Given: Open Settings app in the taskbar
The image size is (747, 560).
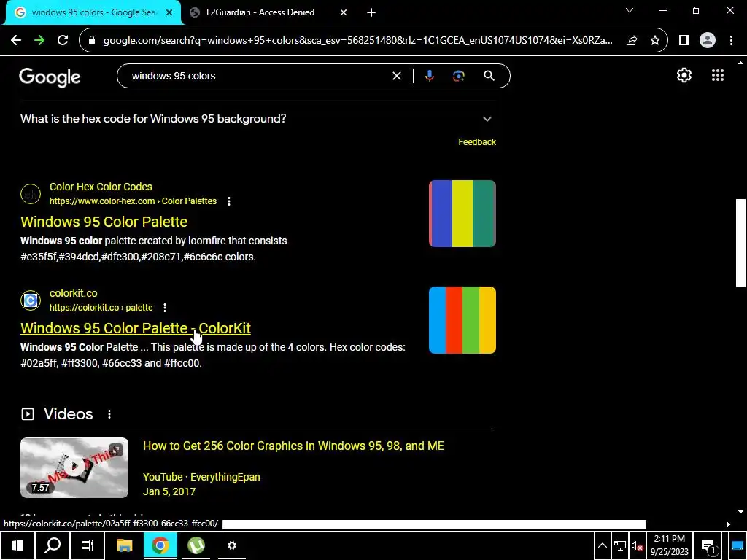Looking at the screenshot, I should [x=232, y=545].
